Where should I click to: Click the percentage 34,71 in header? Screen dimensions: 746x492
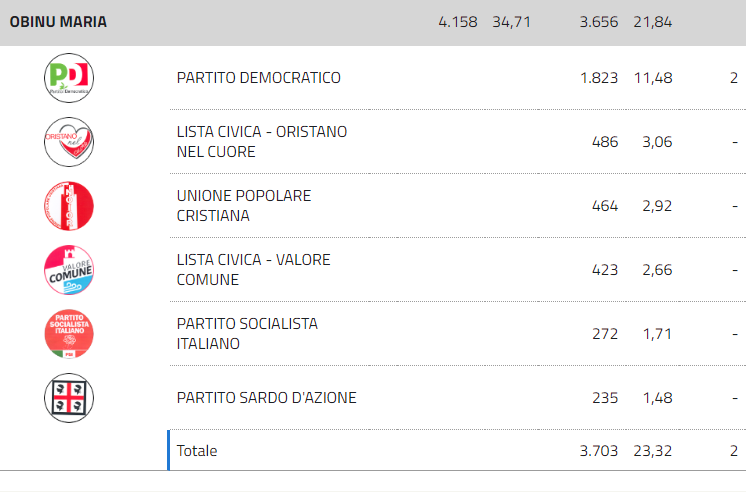coord(511,22)
